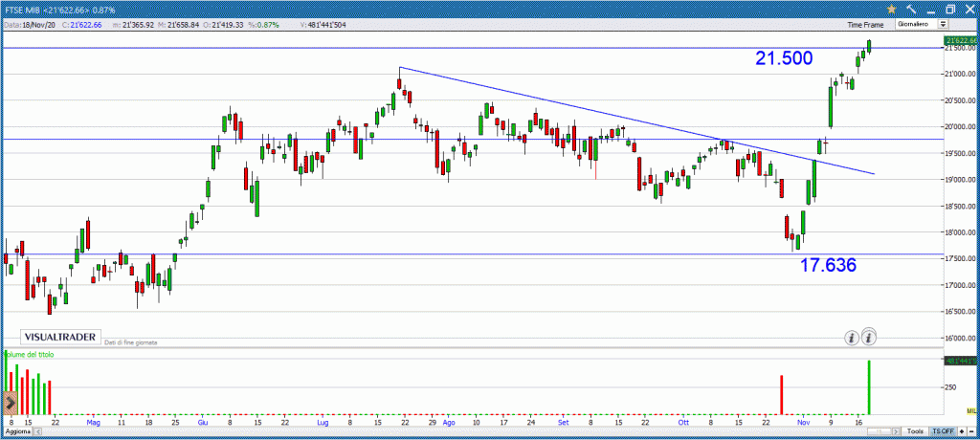Open the Time Frame Giornaliero dropdown
The height and width of the screenshot is (440, 980).
point(922,24)
